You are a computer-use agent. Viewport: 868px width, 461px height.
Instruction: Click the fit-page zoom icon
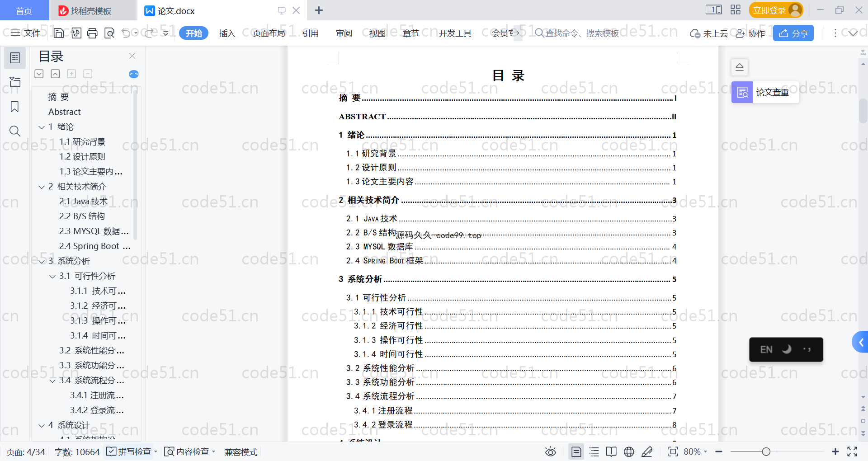click(x=673, y=452)
